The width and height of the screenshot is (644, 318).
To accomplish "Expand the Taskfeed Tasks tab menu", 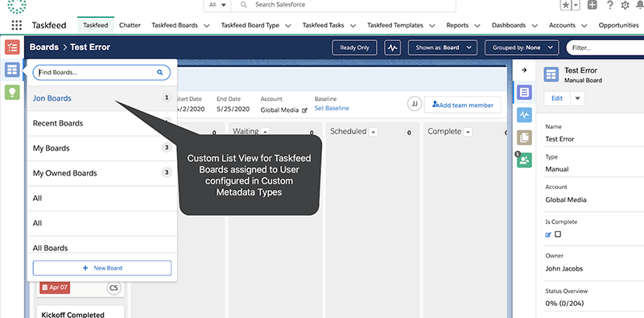I will point(353,26).
